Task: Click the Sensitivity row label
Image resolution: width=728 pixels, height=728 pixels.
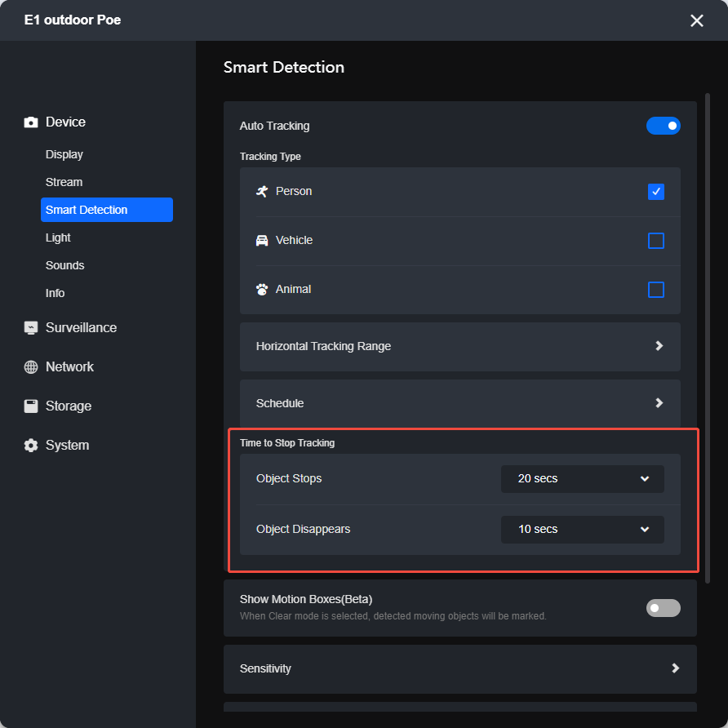Action: (x=265, y=668)
